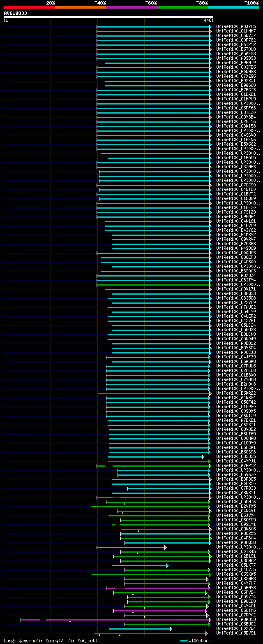Open hit UniRef100_C5WVZ7

pos(236,35)
